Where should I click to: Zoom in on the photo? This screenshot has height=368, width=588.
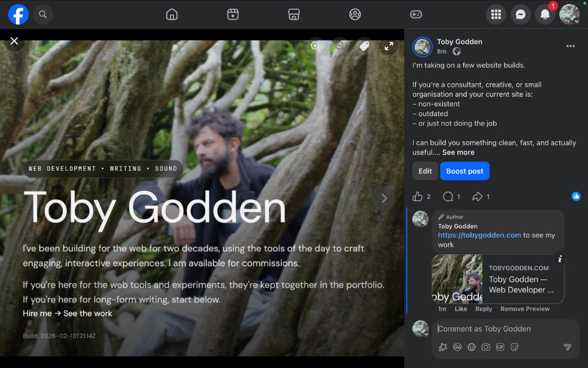[x=315, y=46]
